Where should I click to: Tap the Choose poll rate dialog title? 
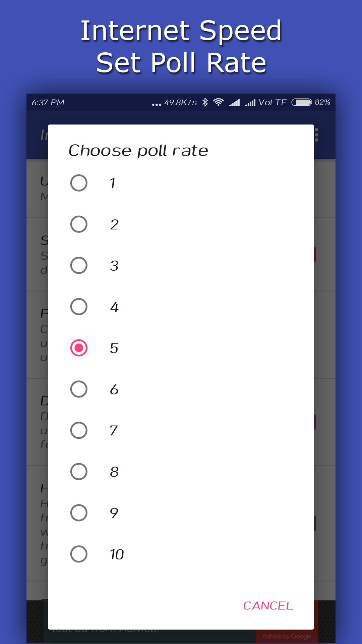pyautogui.click(x=138, y=151)
